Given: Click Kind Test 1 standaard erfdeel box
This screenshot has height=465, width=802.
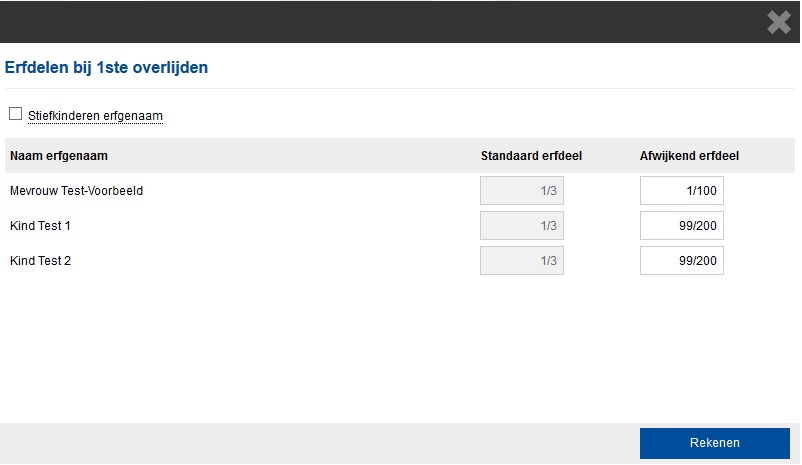Looking at the screenshot, I should point(522,226).
